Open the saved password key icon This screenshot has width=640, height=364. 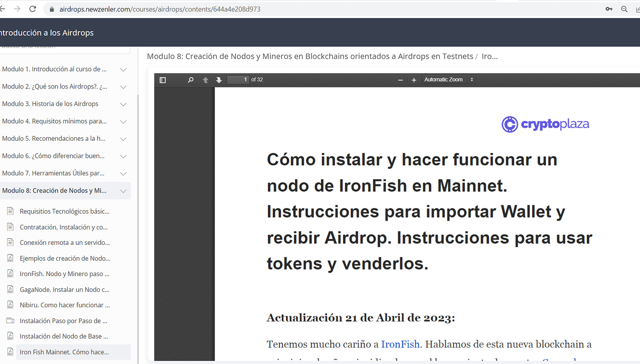tap(609, 9)
